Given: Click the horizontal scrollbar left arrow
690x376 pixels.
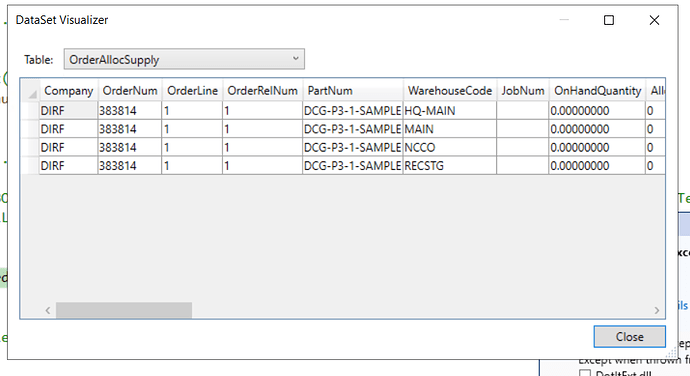Looking at the screenshot, I should tap(48, 310).
